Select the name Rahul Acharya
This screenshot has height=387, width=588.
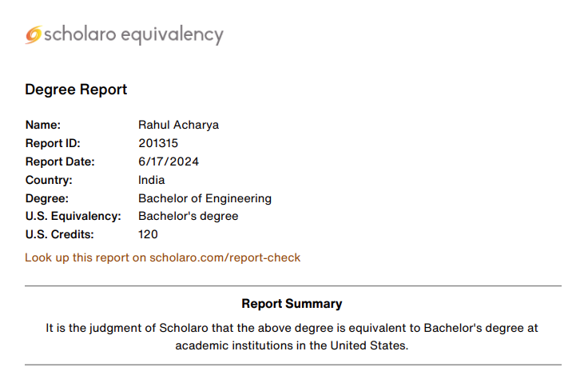coord(178,125)
